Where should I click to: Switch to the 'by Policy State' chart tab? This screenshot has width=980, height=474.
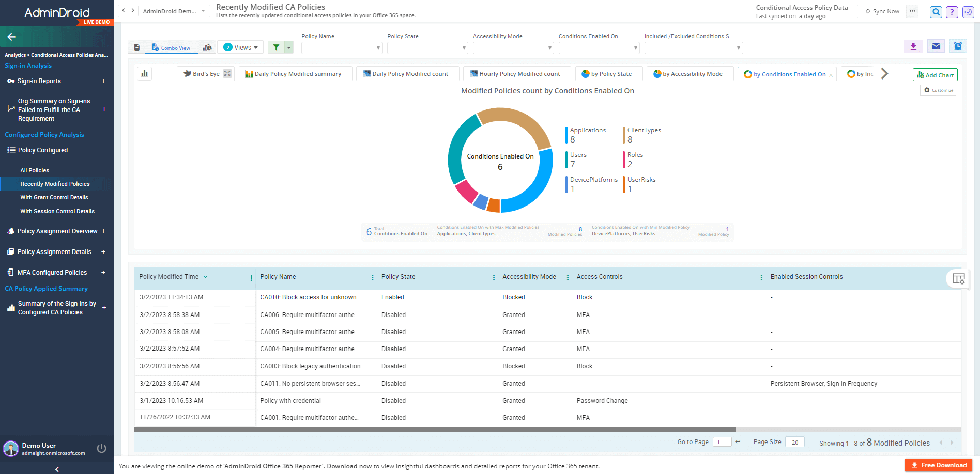(x=608, y=73)
